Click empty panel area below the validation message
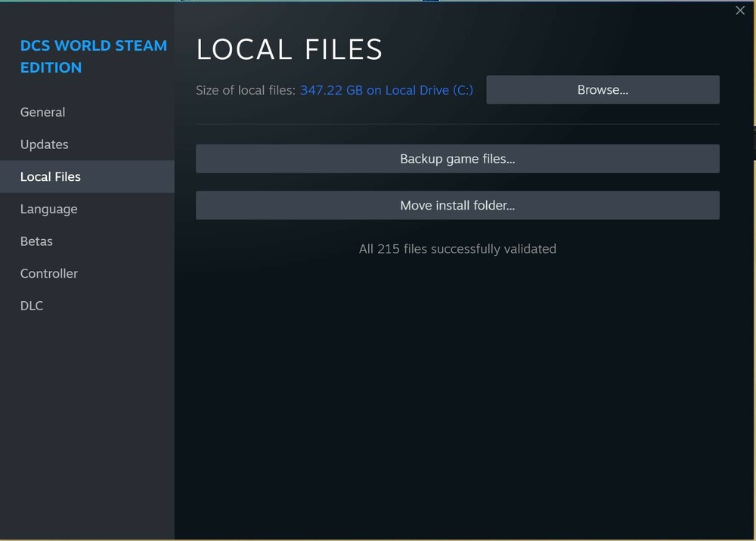The image size is (756, 541). tap(457, 393)
